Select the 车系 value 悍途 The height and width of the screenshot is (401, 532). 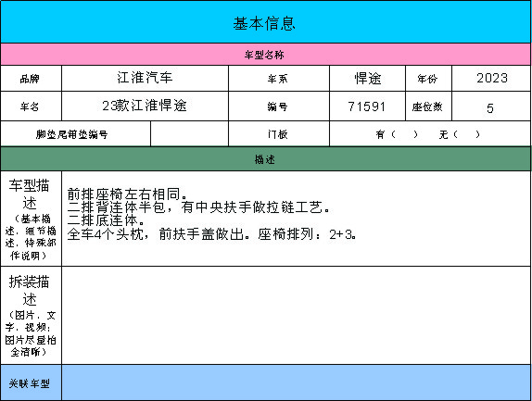[x=367, y=79]
